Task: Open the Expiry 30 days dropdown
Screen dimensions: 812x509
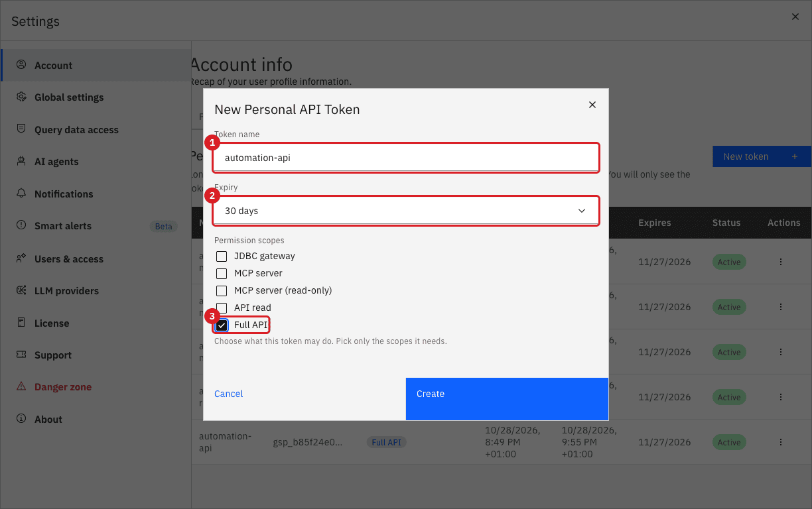Action: click(x=407, y=211)
